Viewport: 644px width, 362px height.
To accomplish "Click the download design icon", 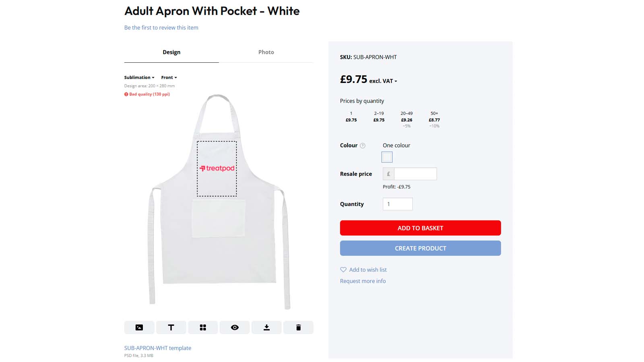I will point(266,327).
